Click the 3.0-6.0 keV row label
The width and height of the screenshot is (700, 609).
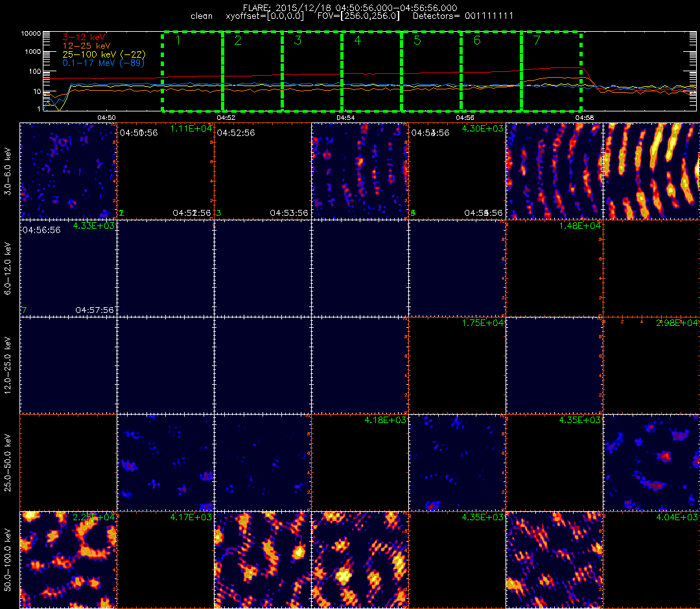point(8,172)
